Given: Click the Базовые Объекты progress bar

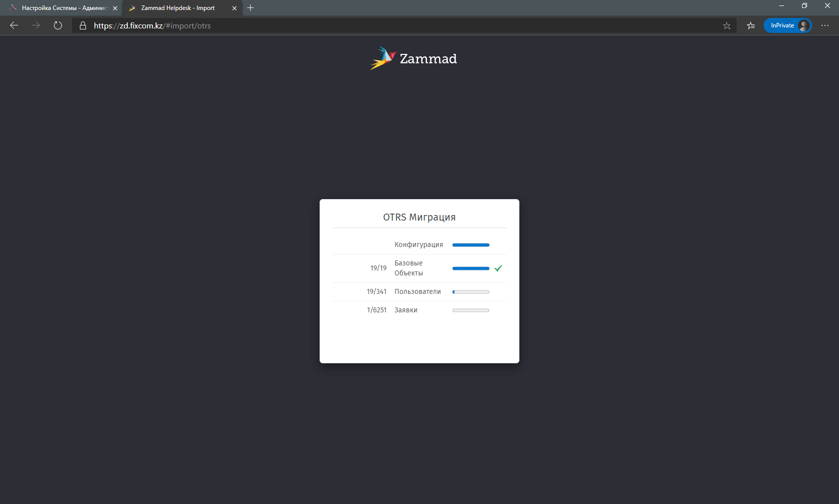Looking at the screenshot, I should pos(471,268).
